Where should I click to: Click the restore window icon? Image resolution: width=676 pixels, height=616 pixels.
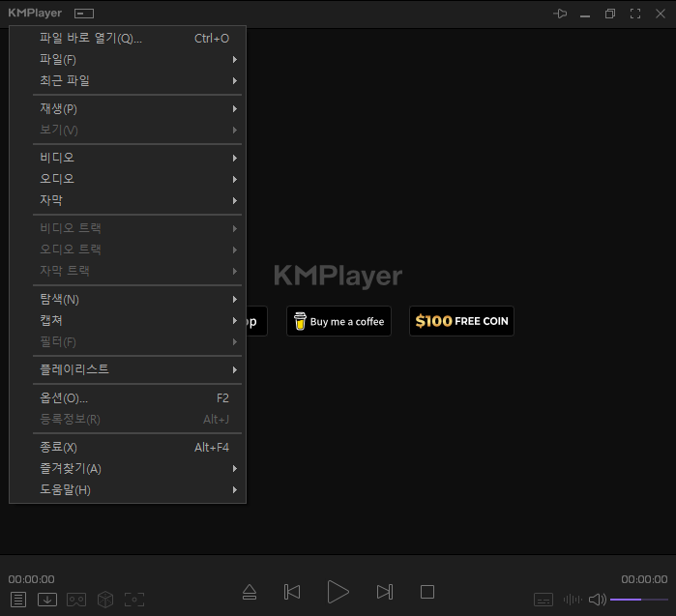click(610, 14)
